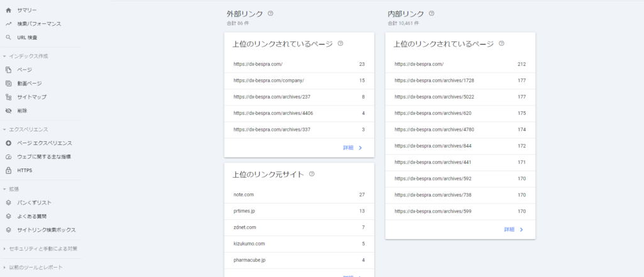644x277 pixels.
Task: Click help icon next to 内部リンク
Action: (431, 13)
